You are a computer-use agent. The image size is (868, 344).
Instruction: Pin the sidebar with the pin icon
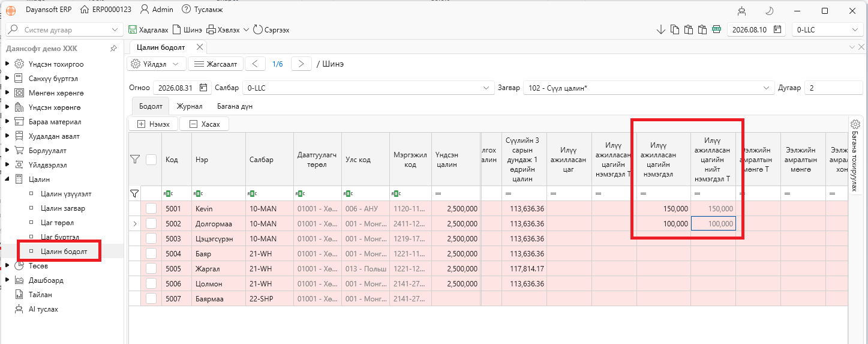coord(113,49)
